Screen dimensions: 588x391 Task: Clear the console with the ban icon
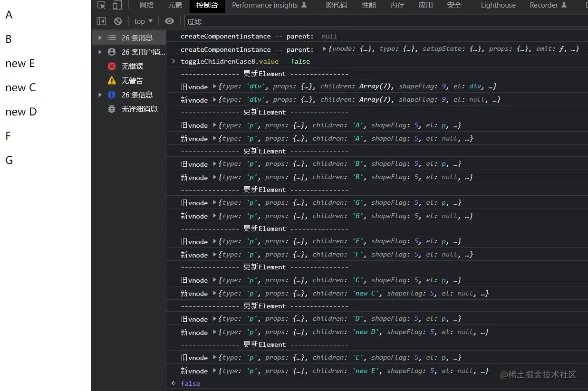(x=118, y=21)
